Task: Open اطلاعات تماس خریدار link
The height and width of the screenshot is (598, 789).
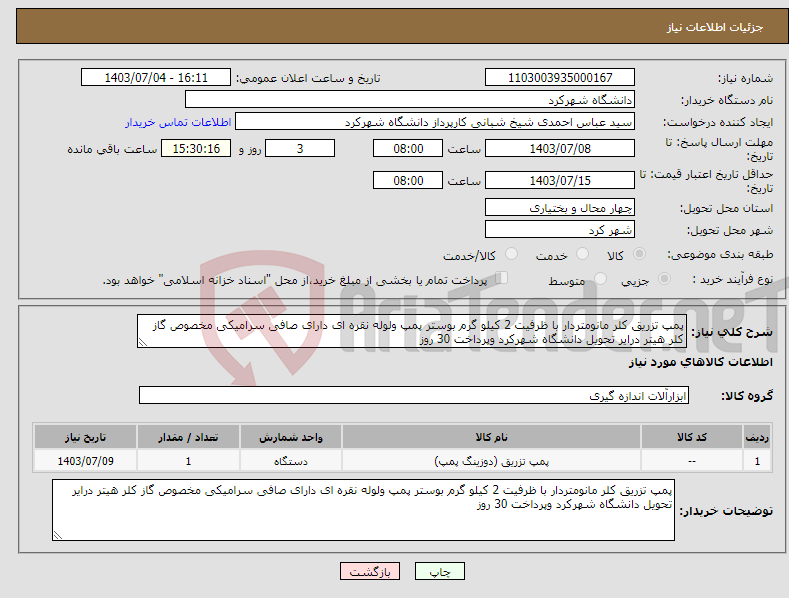Action: (178, 122)
